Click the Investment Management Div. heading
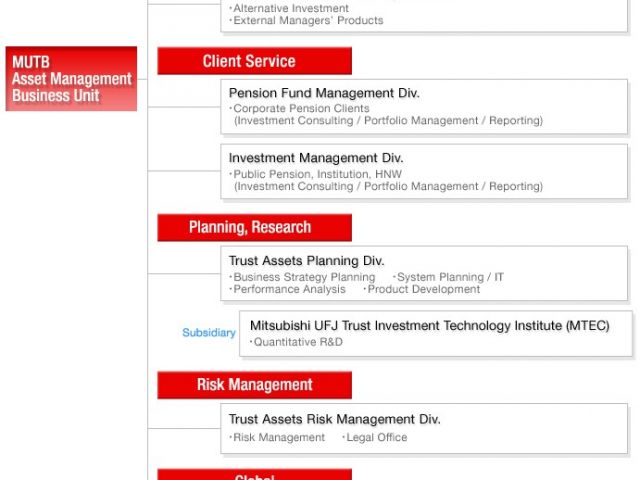 (316, 158)
